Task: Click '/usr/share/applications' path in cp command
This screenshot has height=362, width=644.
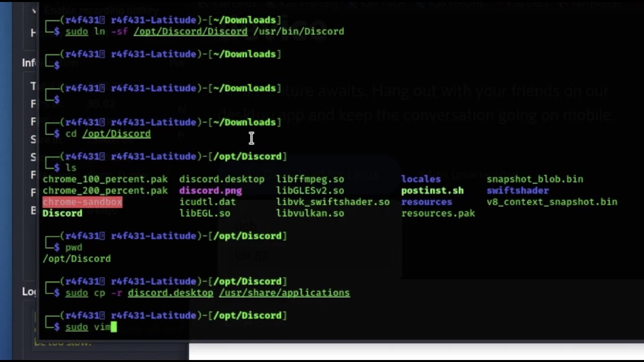Action: [x=284, y=293]
